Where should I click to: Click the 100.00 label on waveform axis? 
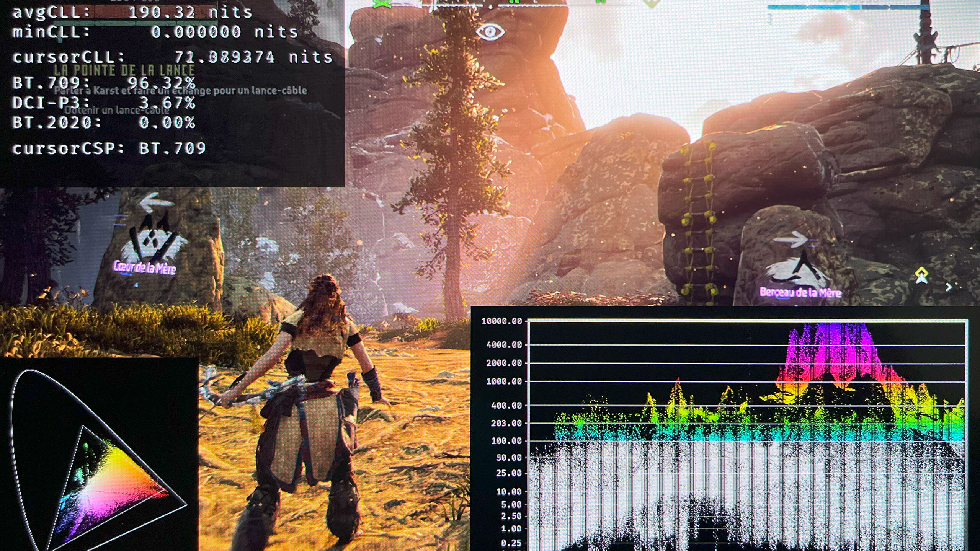click(x=506, y=441)
